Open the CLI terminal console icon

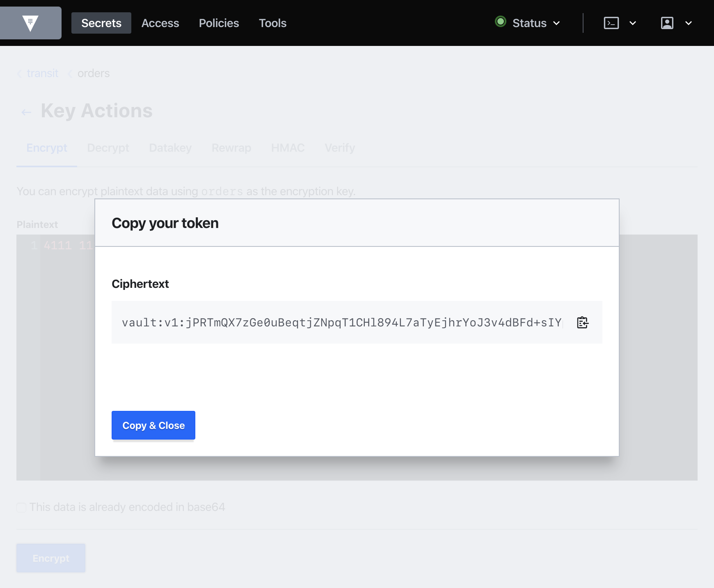[611, 23]
